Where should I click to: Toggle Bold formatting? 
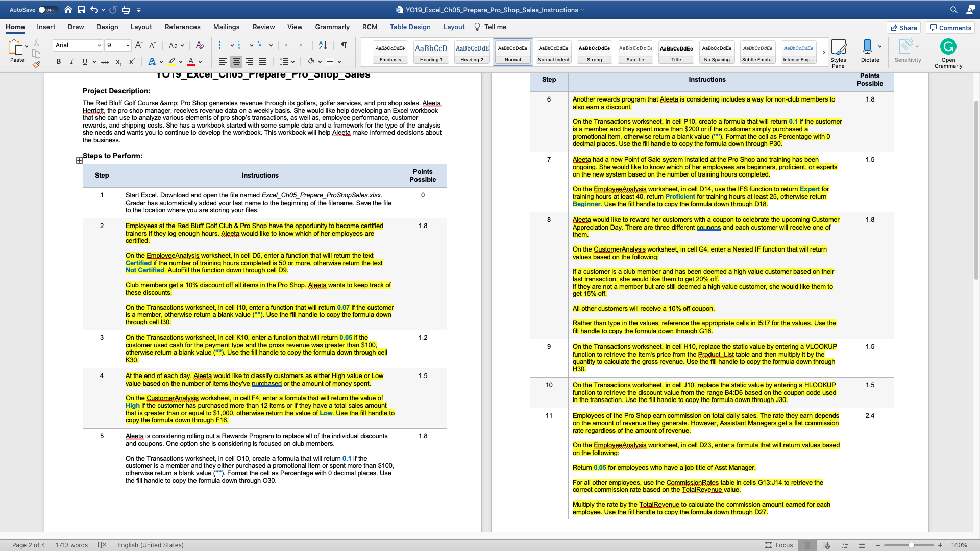pyautogui.click(x=59, y=62)
